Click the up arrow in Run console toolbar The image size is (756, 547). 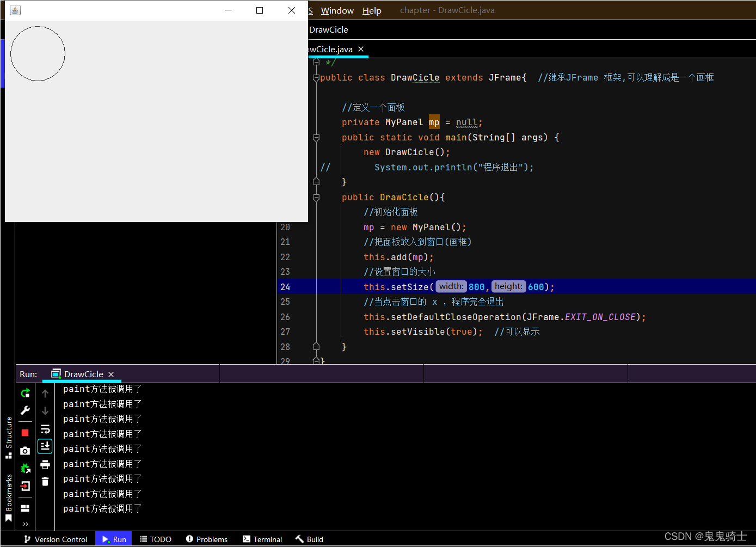(x=45, y=393)
